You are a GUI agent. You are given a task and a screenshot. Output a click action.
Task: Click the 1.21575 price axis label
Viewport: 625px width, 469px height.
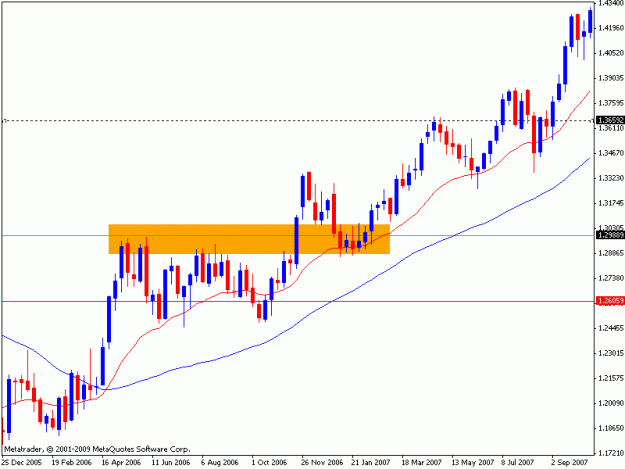click(x=611, y=378)
